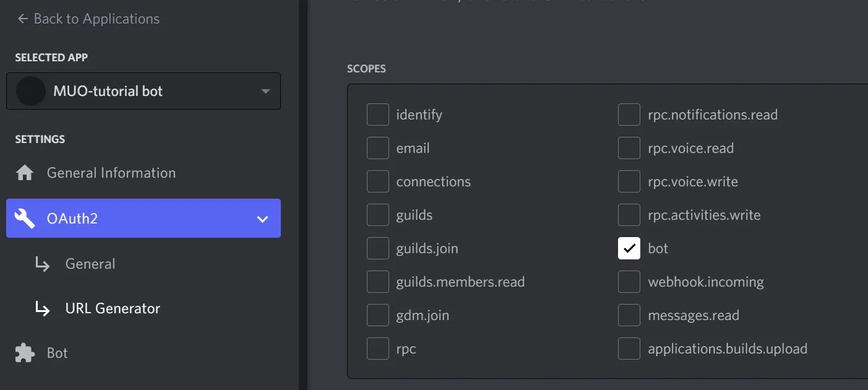
Task: Enable the identify scope
Action: [377, 114]
